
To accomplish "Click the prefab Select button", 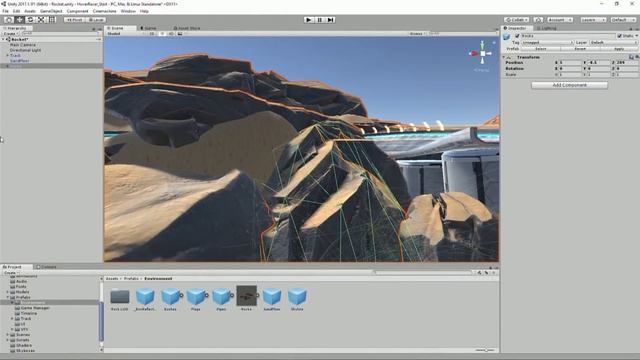I will pos(541,49).
